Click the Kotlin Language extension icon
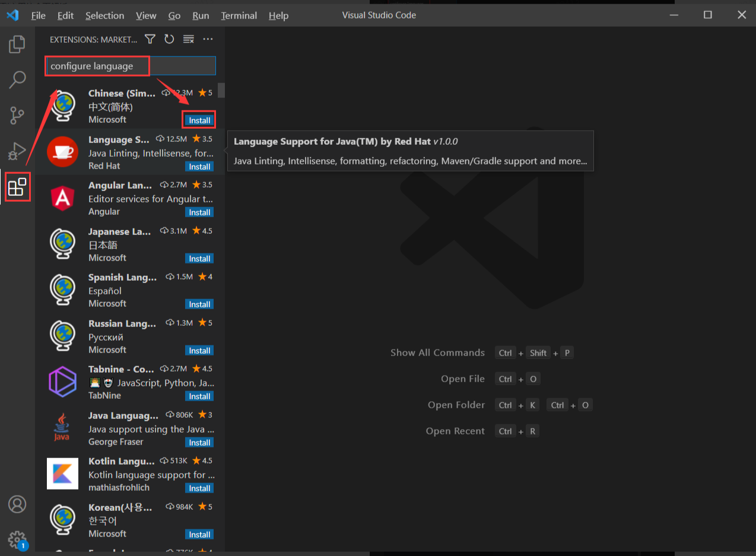Image resolution: width=756 pixels, height=556 pixels. coord(62,474)
